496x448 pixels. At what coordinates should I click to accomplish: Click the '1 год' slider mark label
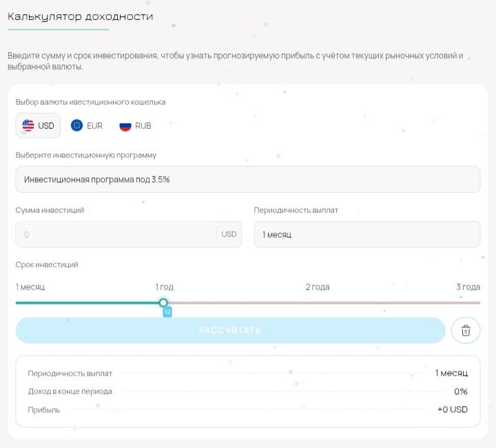(x=164, y=287)
